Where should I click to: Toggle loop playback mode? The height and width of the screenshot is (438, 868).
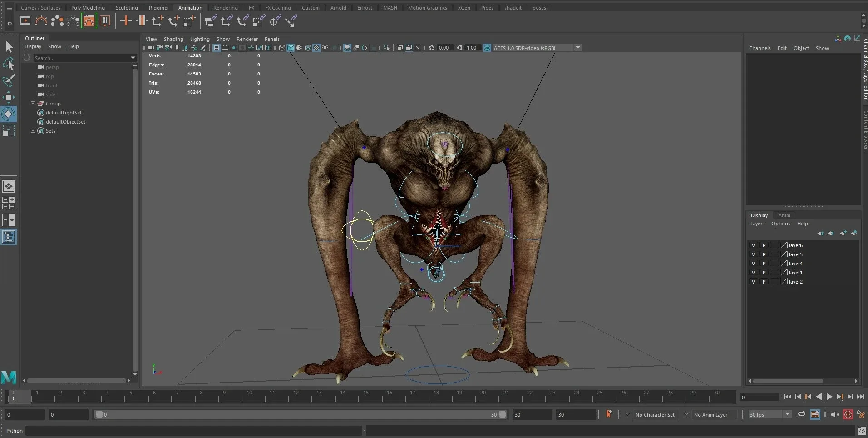click(802, 414)
